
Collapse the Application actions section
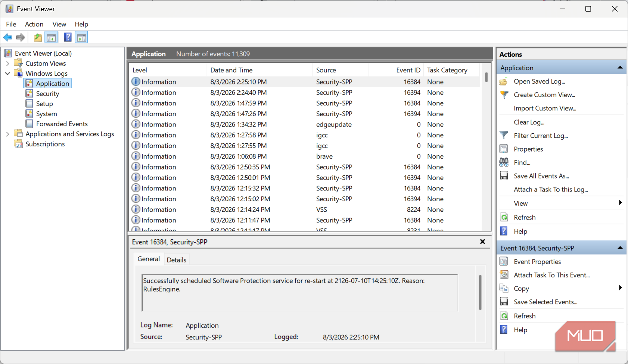coord(620,68)
